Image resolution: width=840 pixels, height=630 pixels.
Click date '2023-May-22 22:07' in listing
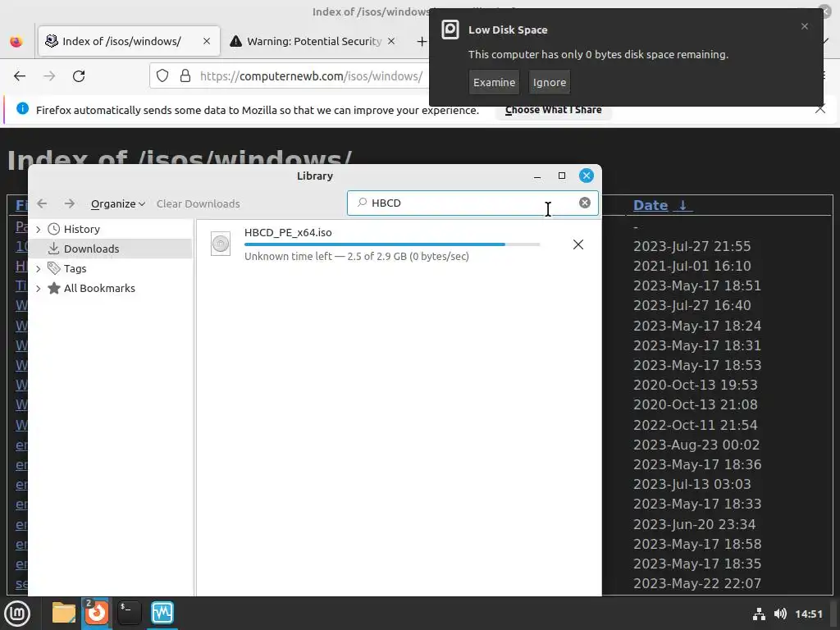click(x=697, y=584)
